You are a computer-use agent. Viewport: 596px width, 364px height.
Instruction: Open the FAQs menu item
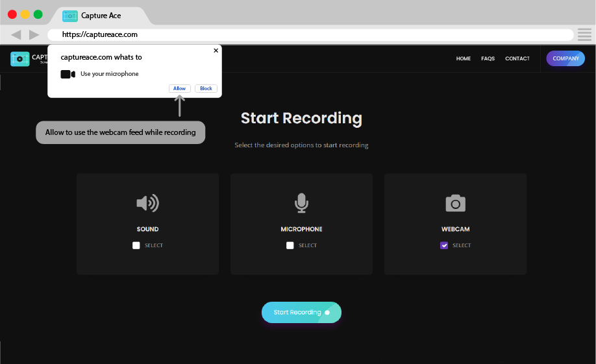pyautogui.click(x=488, y=58)
